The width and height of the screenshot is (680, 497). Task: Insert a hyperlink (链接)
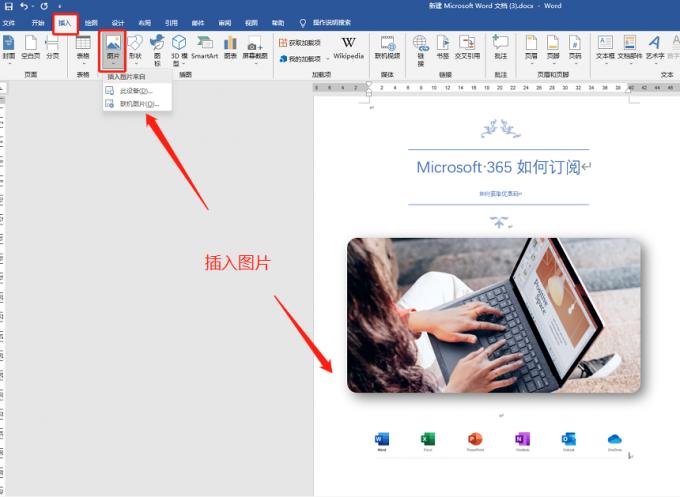(420, 50)
